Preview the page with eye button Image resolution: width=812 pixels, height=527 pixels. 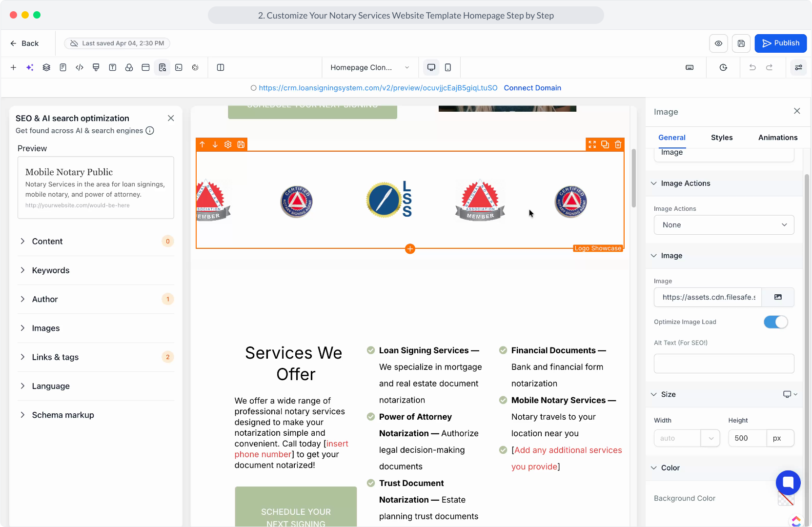click(x=718, y=43)
